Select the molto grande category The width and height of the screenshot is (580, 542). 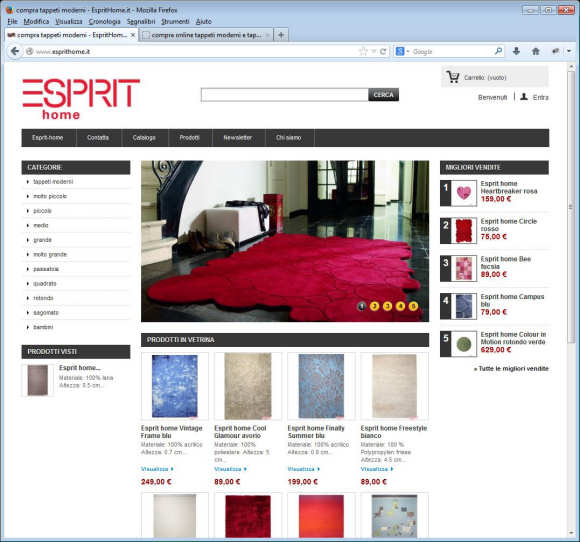(50, 255)
